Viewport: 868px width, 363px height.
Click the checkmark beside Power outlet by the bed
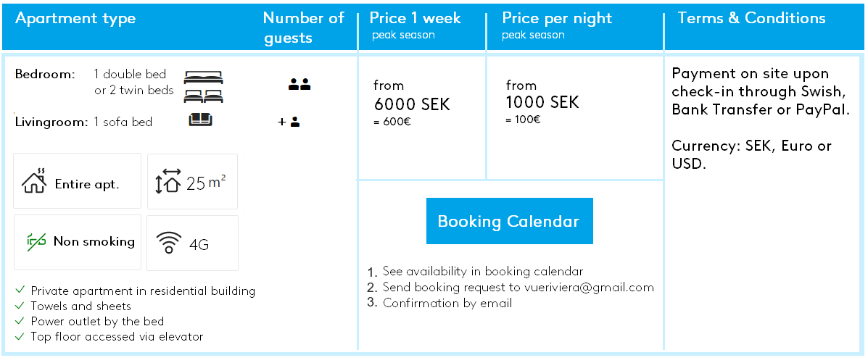(20, 321)
